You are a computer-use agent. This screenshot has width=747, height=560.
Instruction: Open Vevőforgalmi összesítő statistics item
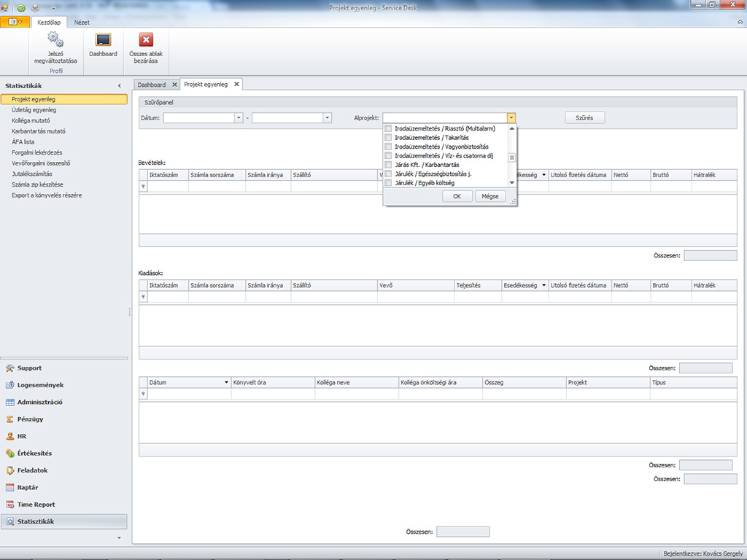tap(41, 163)
